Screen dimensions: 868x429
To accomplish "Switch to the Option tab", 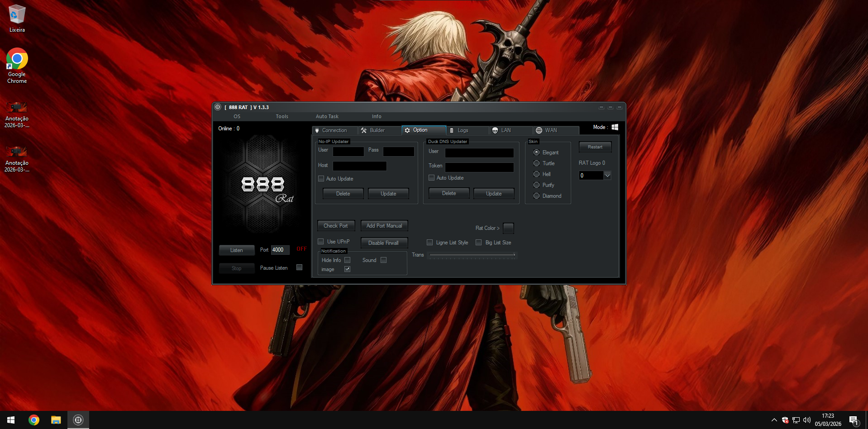I will coord(424,130).
